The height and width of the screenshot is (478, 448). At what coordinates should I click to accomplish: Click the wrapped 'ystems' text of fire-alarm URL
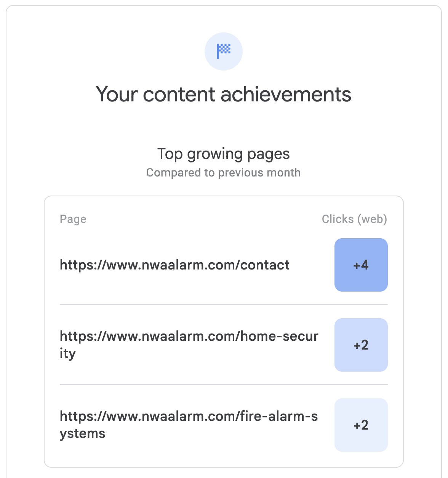pos(82,434)
